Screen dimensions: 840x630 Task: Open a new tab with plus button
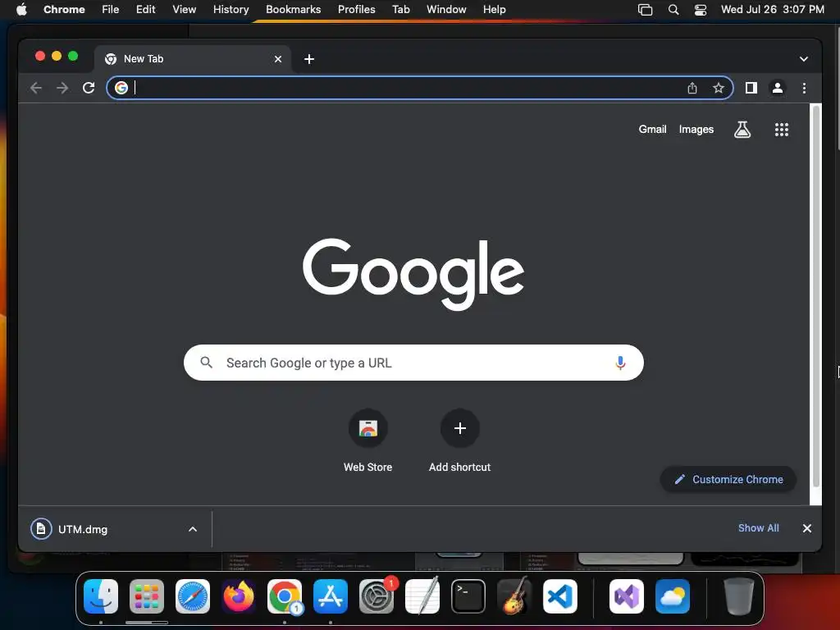(x=309, y=59)
